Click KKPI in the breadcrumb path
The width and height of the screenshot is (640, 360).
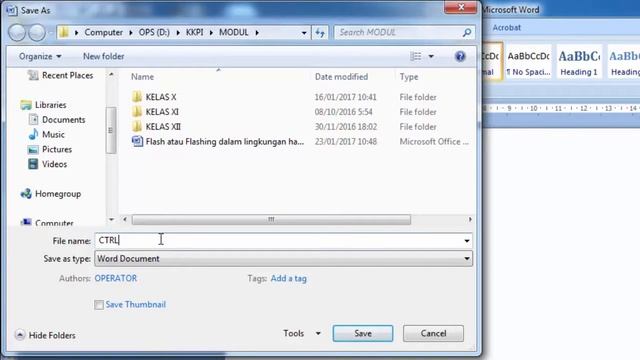(x=194, y=32)
